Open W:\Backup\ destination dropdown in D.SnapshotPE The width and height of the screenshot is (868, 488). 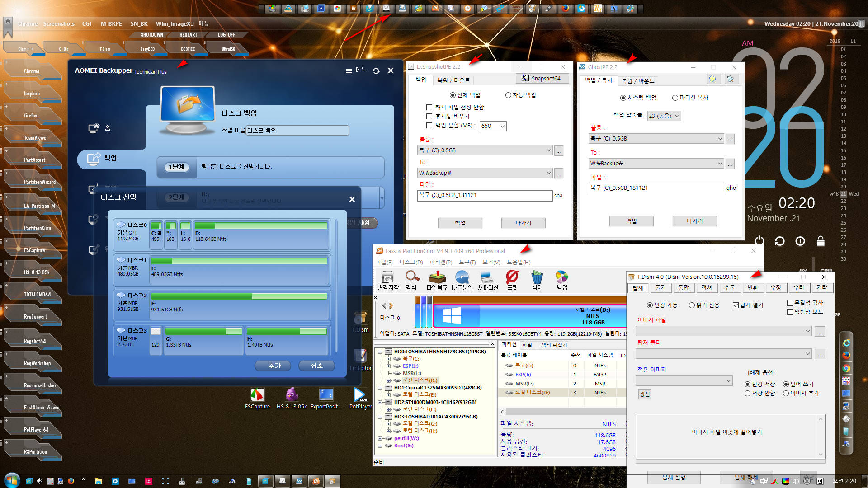pos(548,173)
